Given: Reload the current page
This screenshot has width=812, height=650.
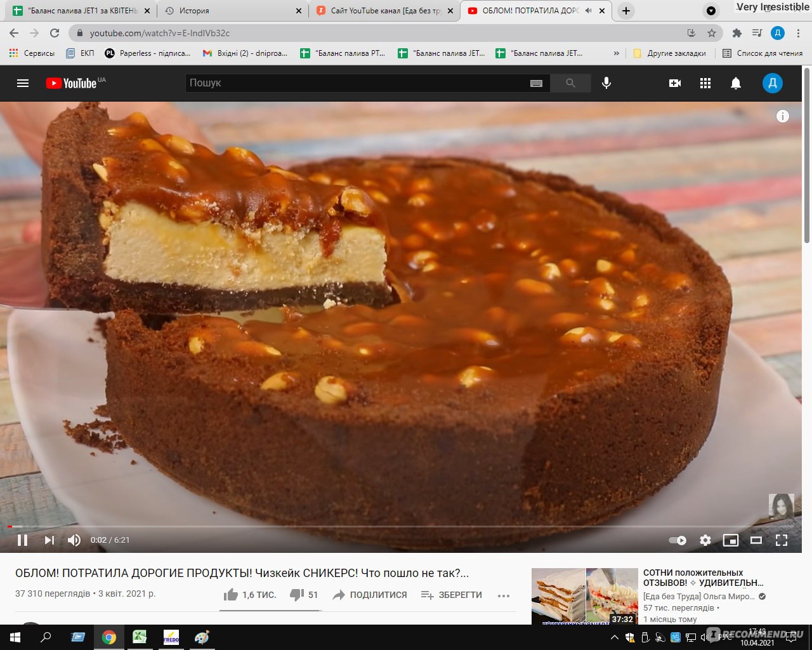Looking at the screenshot, I should point(55,33).
